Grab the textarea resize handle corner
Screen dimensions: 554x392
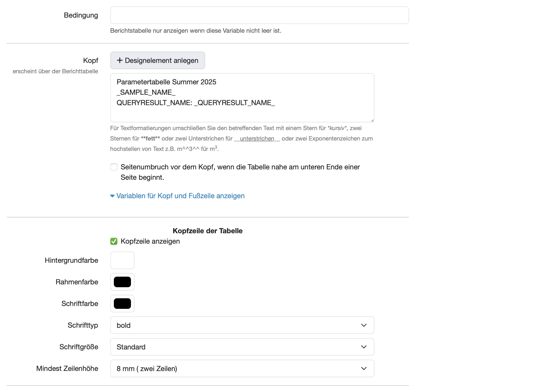(372, 120)
